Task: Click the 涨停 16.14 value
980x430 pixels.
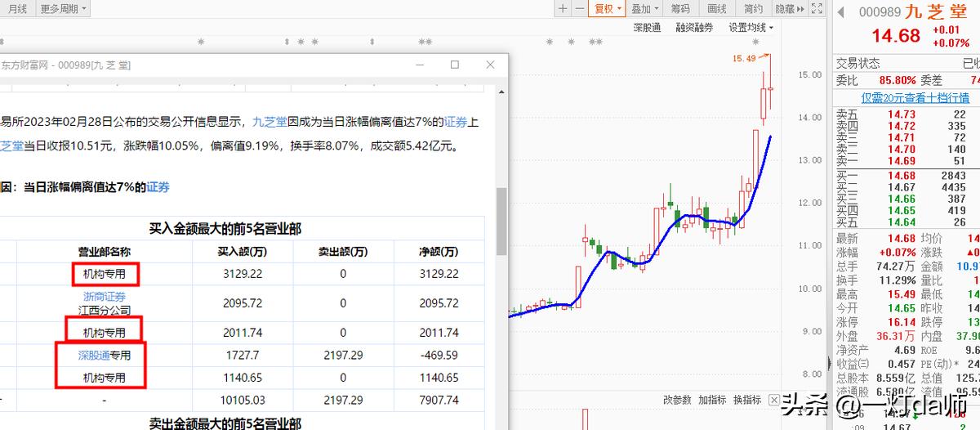Action: pyautogui.click(x=900, y=322)
